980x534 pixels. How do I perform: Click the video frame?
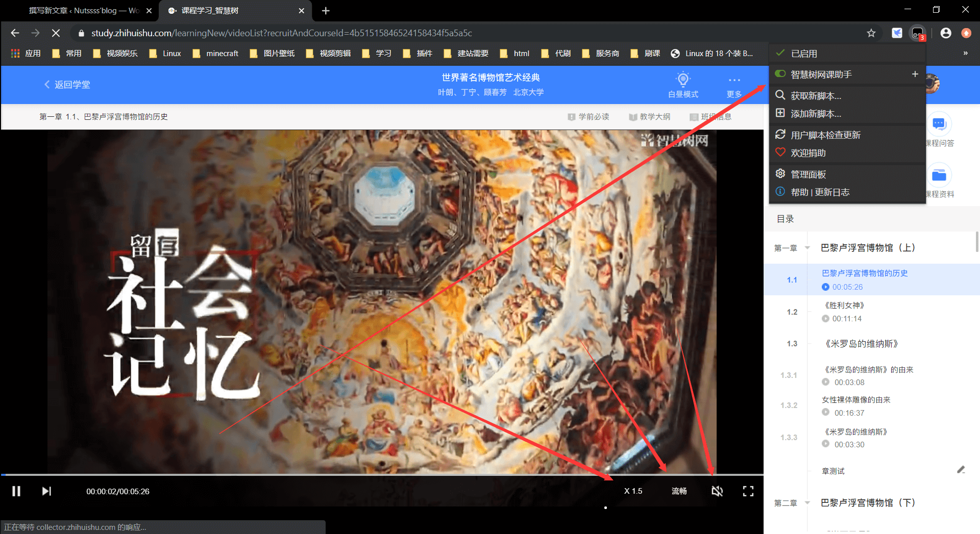[x=382, y=301]
